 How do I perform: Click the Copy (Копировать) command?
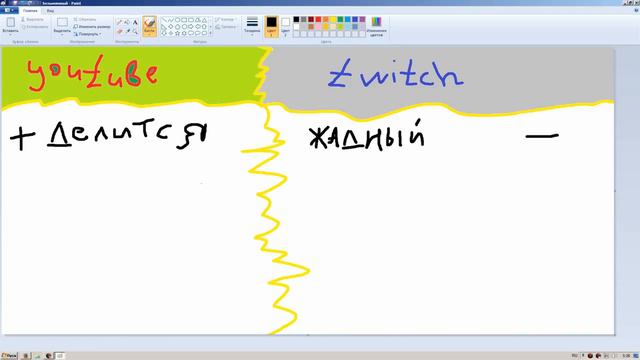(x=34, y=27)
